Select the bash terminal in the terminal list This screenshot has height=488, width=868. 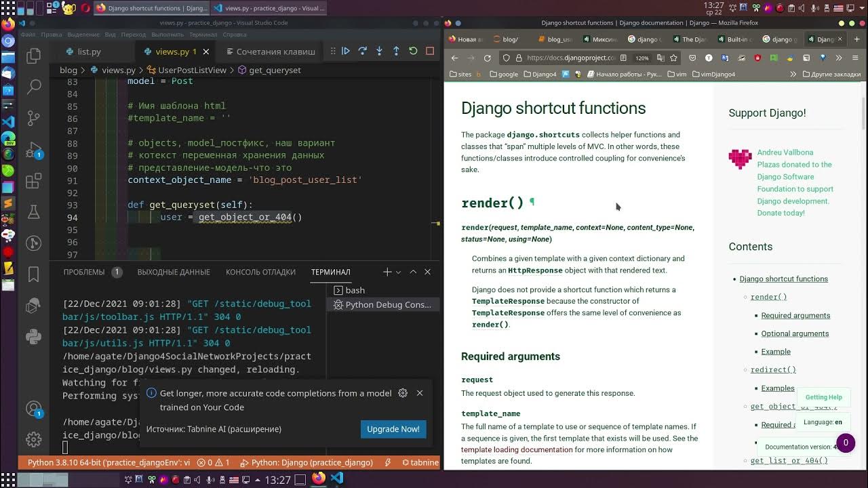pyautogui.click(x=383, y=290)
